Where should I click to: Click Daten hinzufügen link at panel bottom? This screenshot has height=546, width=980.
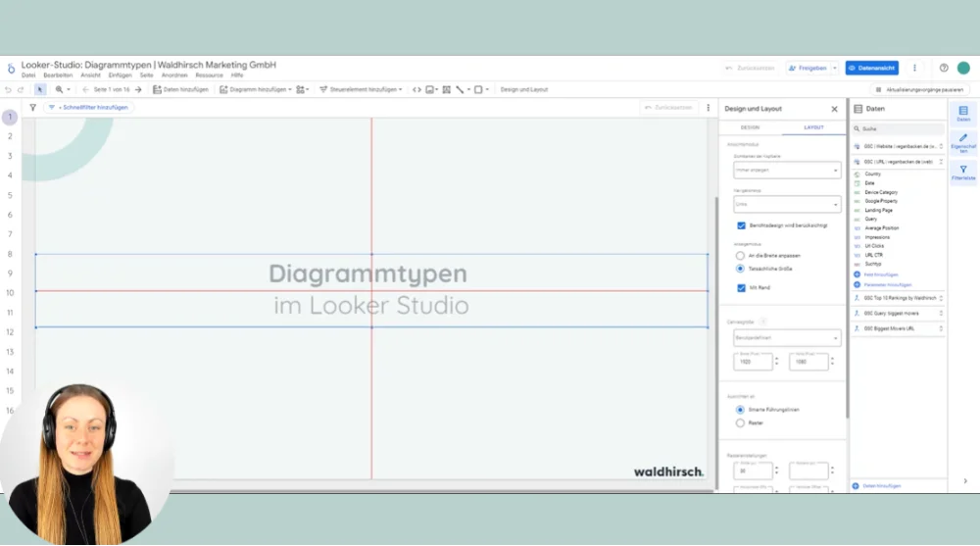tap(881, 486)
